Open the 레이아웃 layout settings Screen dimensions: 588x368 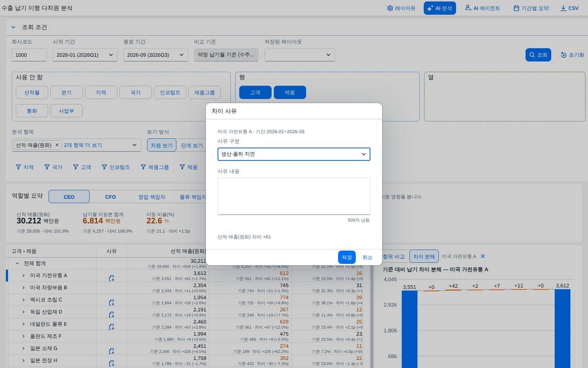[x=401, y=8]
